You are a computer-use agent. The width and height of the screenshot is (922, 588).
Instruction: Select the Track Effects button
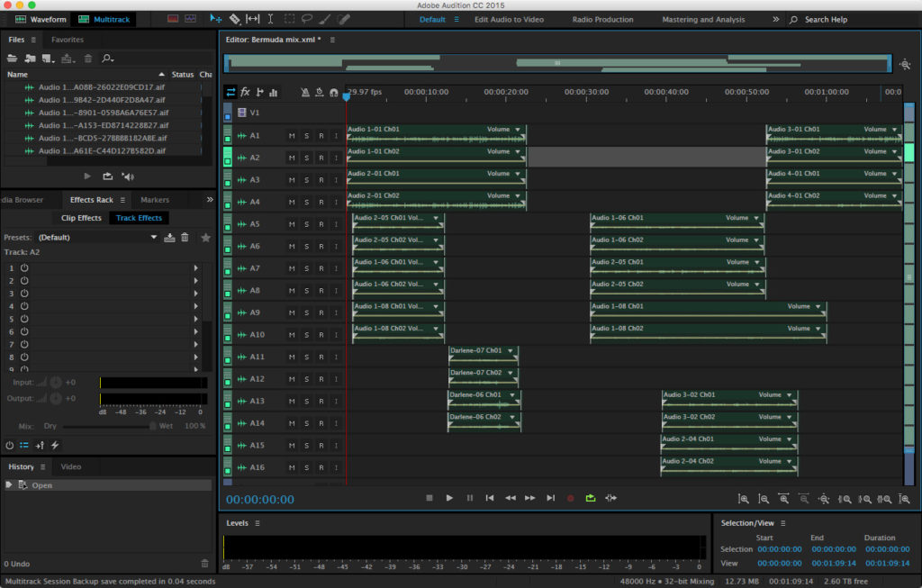139,218
